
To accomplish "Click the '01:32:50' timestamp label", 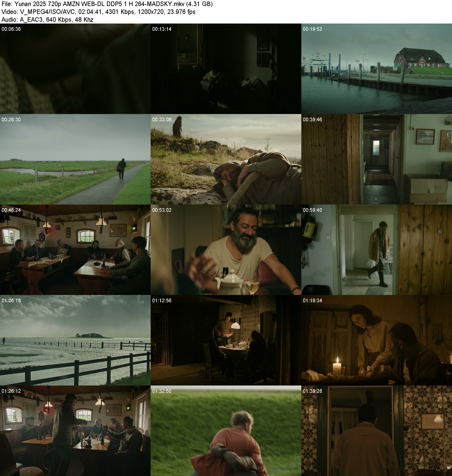I will point(162,391).
